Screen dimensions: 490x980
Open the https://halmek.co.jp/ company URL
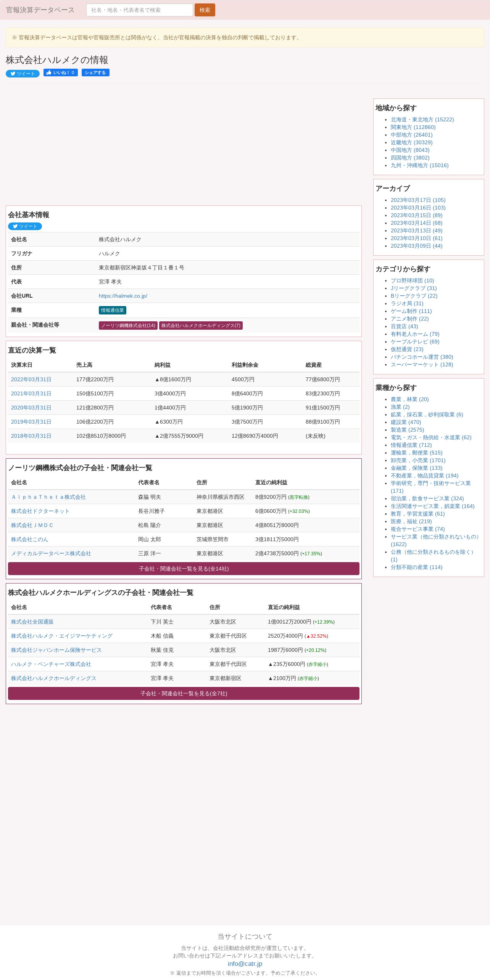[123, 296]
